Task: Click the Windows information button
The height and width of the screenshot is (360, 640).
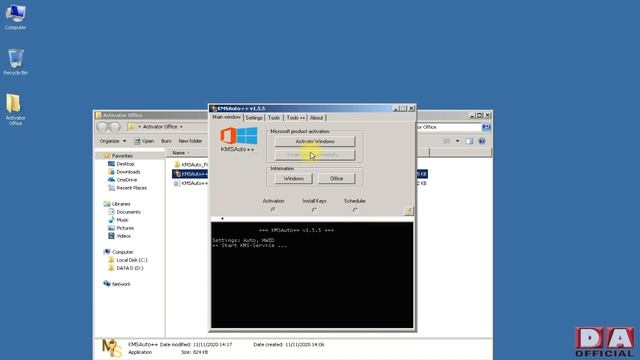Action: [x=293, y=178]
